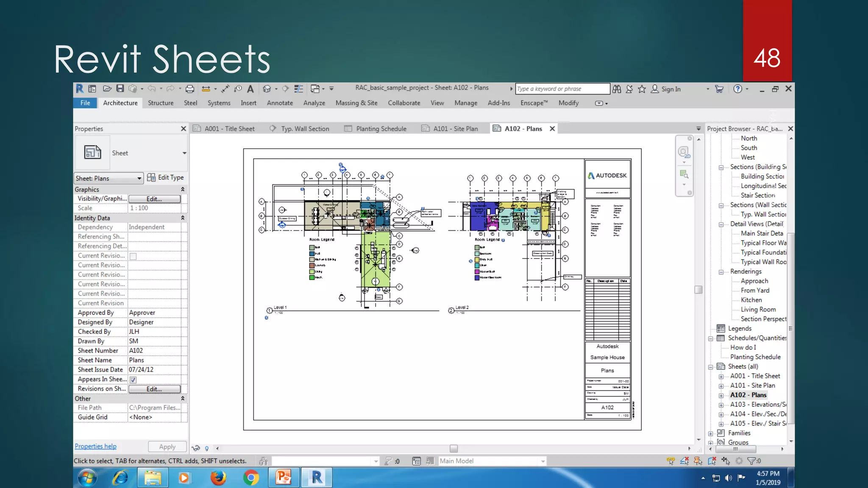Click the Favorites star icon

tap(642, 89)
